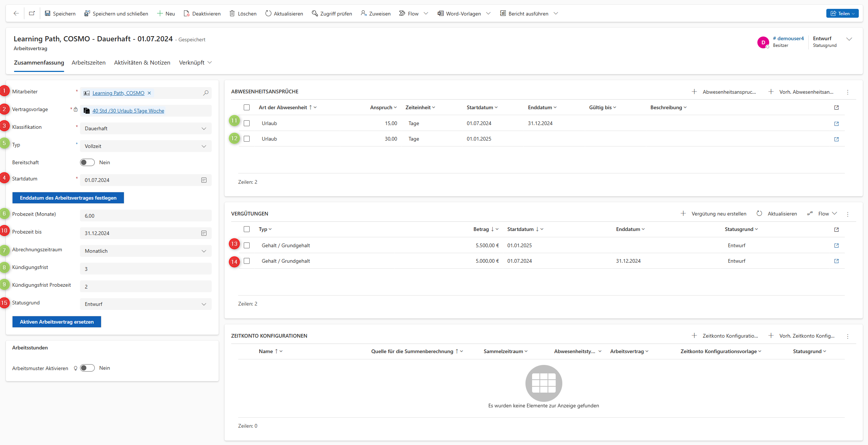Viewport: 868px width, 445px height.
Task: Expand the Word-Vorlagen dropdown chevron
Action: pyautogui.click(x=488, y=13)
